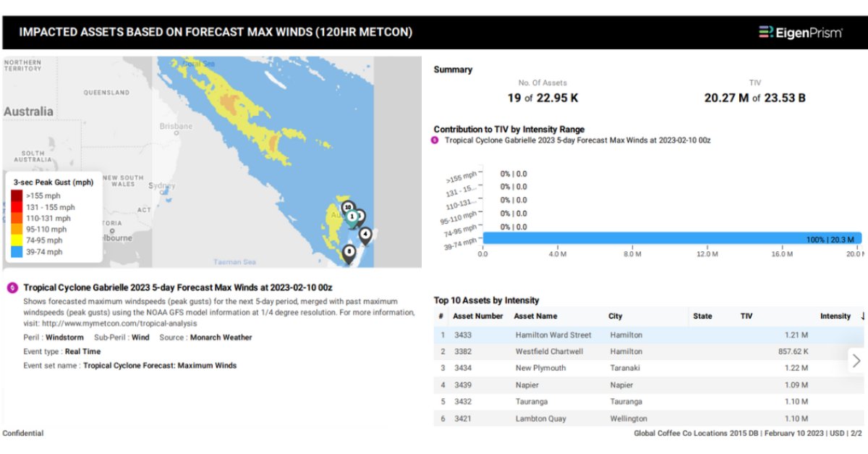
Task: Click the 'Real Time' event type value
Action: [83, 352]
